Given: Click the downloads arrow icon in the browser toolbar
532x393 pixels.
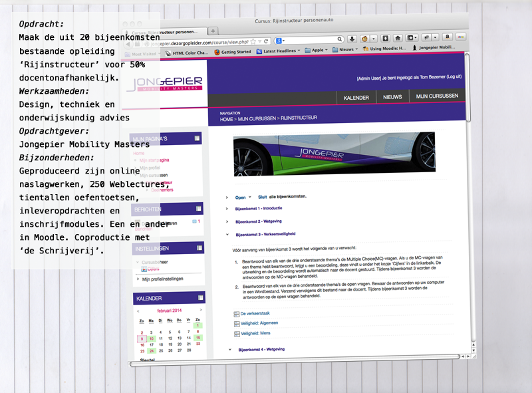Looking at the screenshot, I should [352, 39].
